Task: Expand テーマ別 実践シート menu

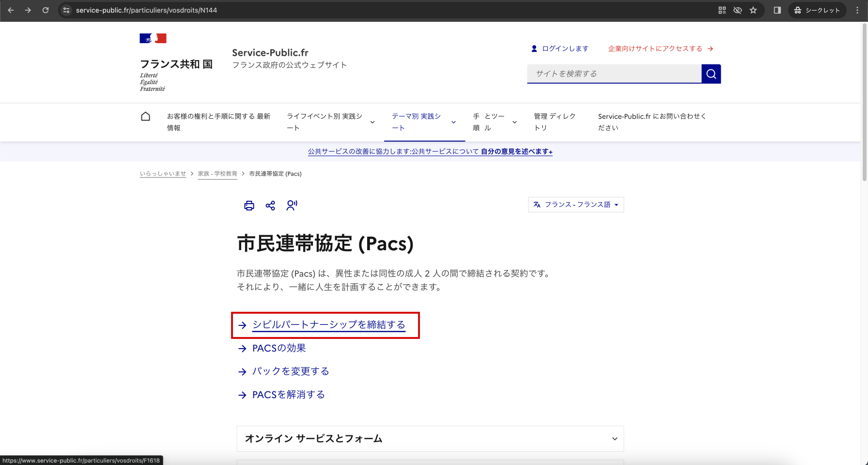Action: [x=424, y=122]
